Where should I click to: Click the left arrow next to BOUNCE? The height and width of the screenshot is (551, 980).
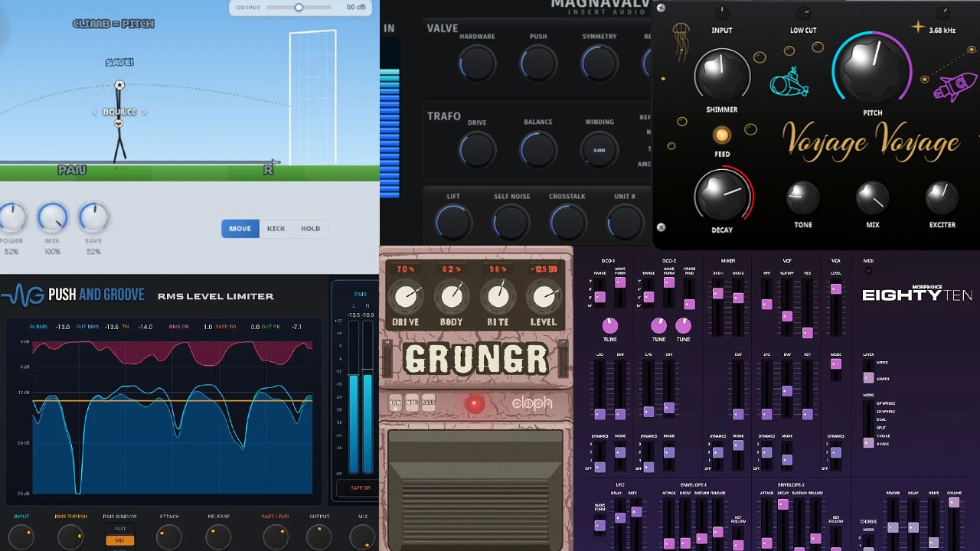(x=95, y=112)
